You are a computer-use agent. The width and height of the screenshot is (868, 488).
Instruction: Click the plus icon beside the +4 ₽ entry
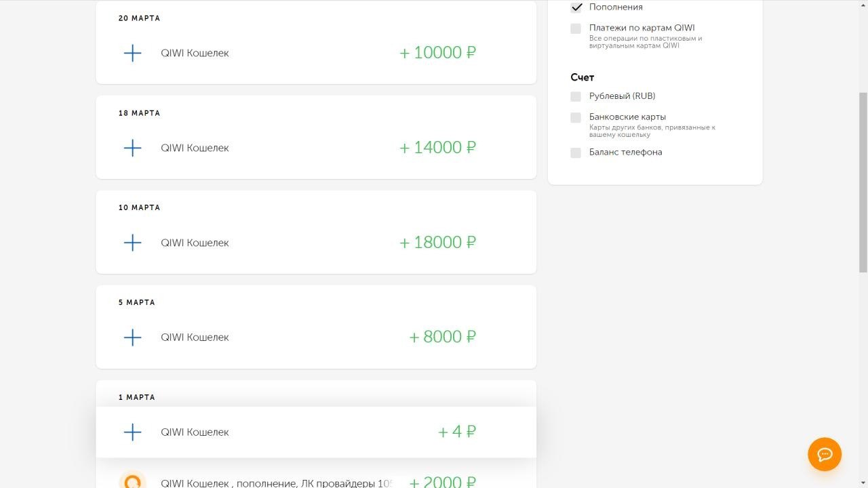click(133, 432)
